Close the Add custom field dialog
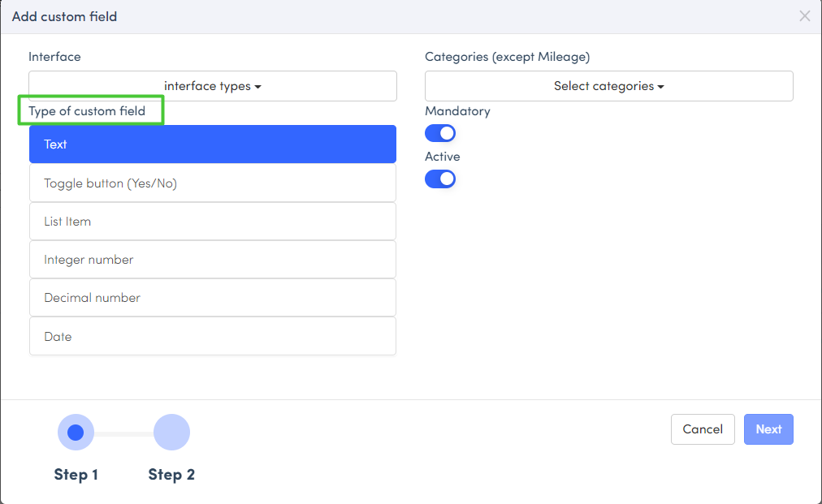Image resolution: width=822 pixels, height=504 pixels. [804, 16]
